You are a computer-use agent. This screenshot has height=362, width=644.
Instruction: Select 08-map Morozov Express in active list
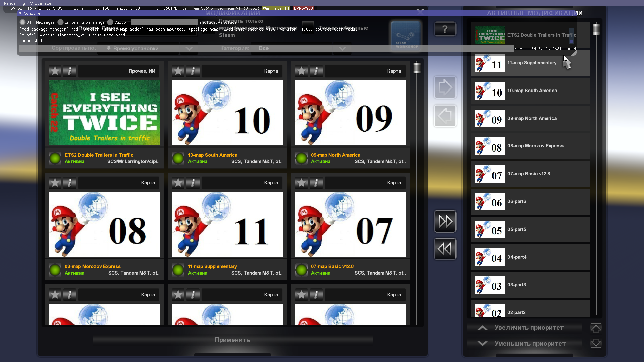tap(530, 146)
